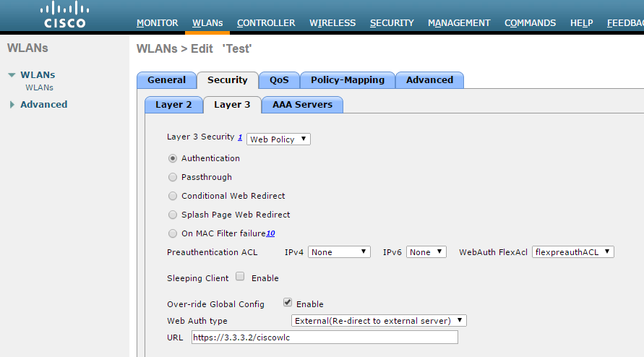The image size is (644, 357).
Task: Open the CONTROLLER menu
Action: coord(266,23)
